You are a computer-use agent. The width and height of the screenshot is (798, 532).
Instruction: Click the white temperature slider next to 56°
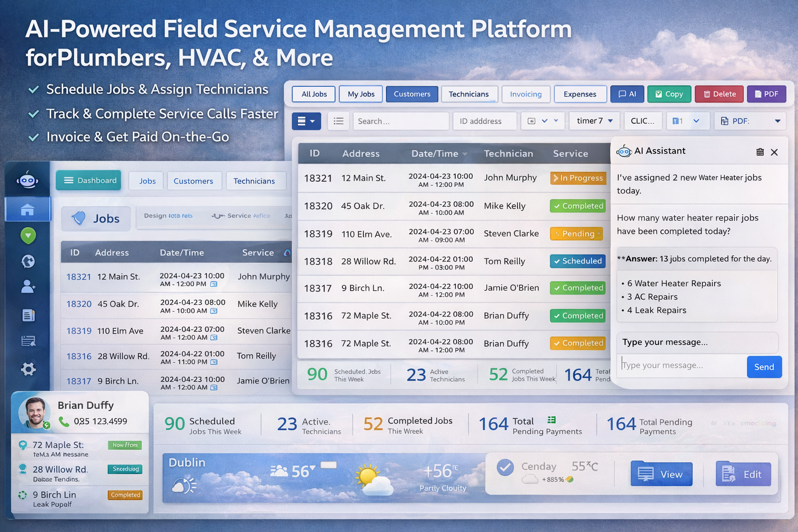coord(328,465)
